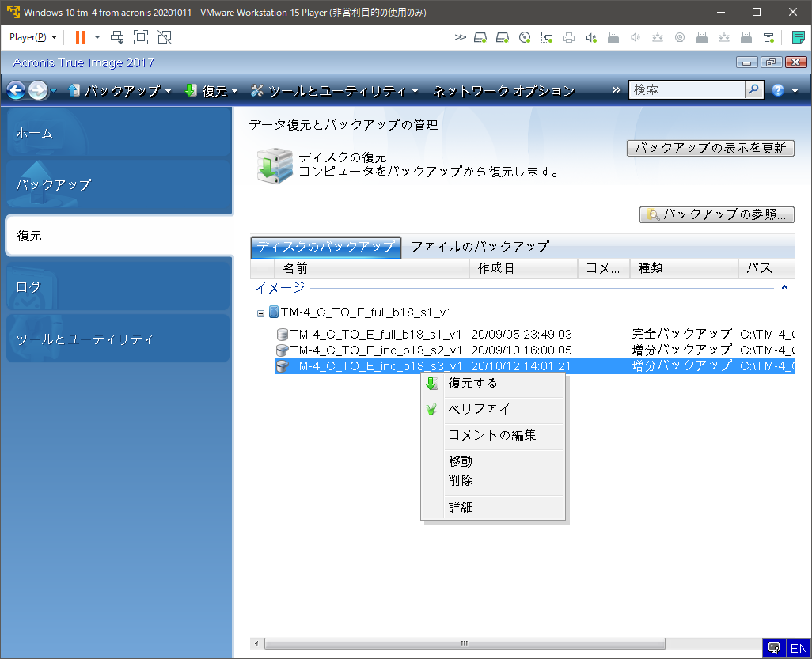
Task: Open the navigation history dropdown arrow
Action: 53,91
